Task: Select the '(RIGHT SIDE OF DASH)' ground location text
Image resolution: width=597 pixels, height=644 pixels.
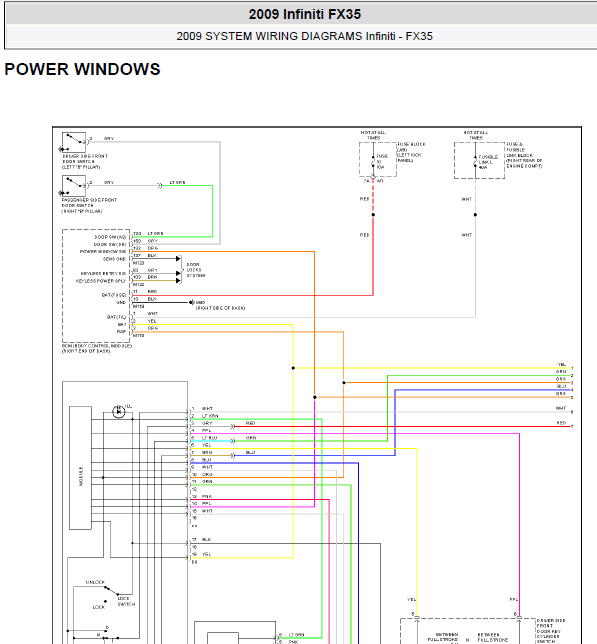Action: pyautogui.click(x=220, y=308)
